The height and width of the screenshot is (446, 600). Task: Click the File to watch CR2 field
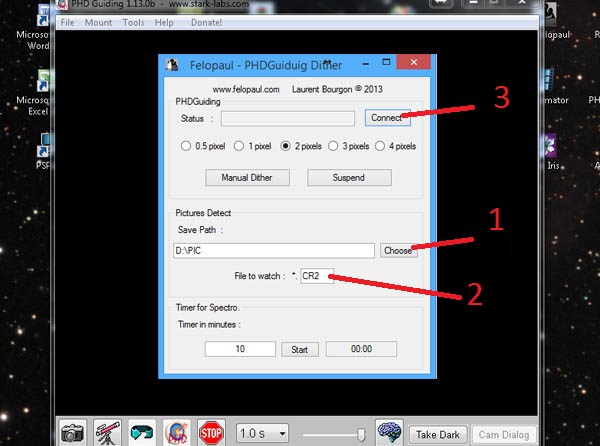(x=317, y=276)
